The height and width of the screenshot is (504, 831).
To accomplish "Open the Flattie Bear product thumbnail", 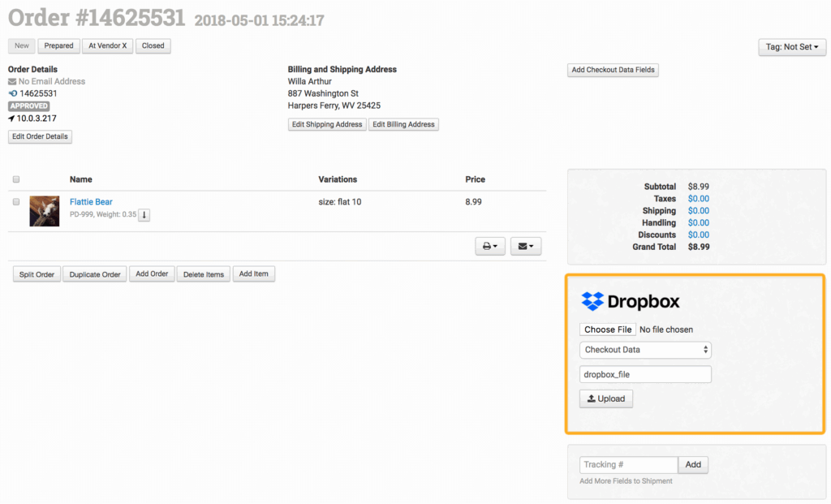I will coord(45,211).
